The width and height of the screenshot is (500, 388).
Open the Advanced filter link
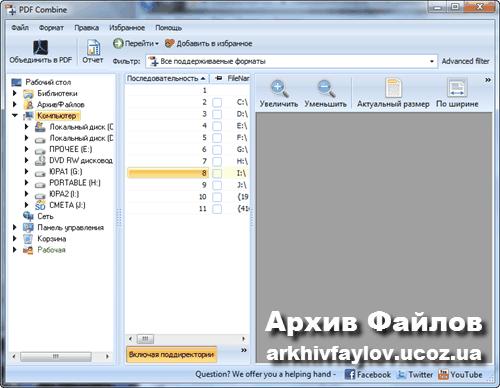pos(465,61)
